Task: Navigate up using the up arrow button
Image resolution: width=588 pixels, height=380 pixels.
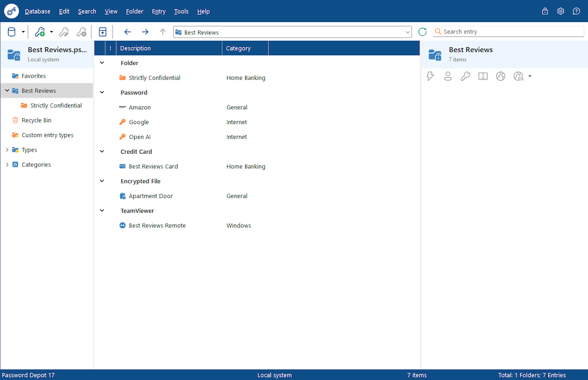Action: click(163, 32)
